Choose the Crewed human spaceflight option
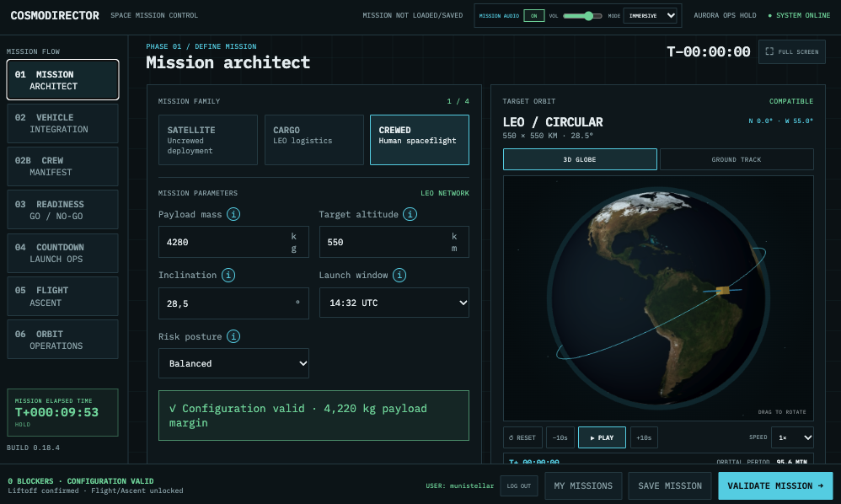 click(420, 140)
